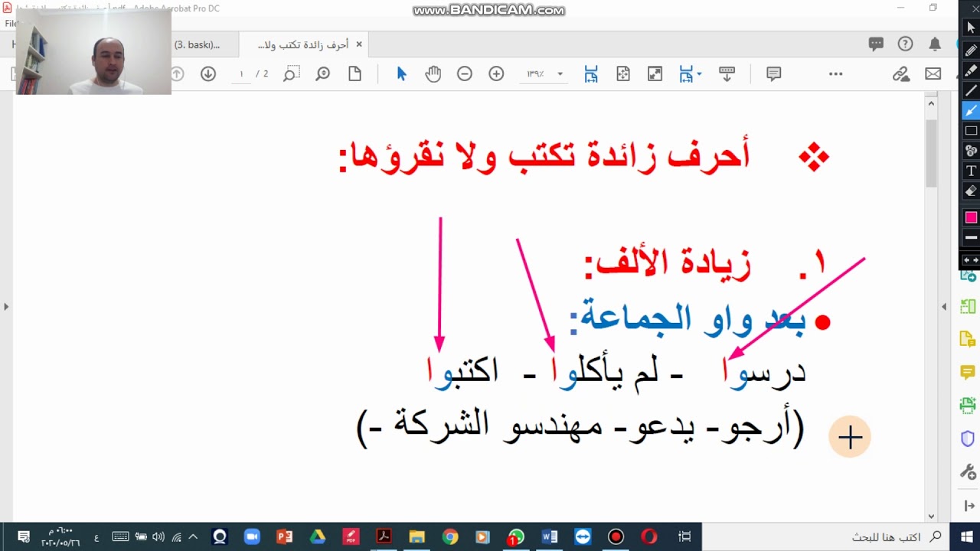Viewport: 980px width, 551px height.
Task: Select Bandicam highlighter tool
Action: [x=971, y=70]
